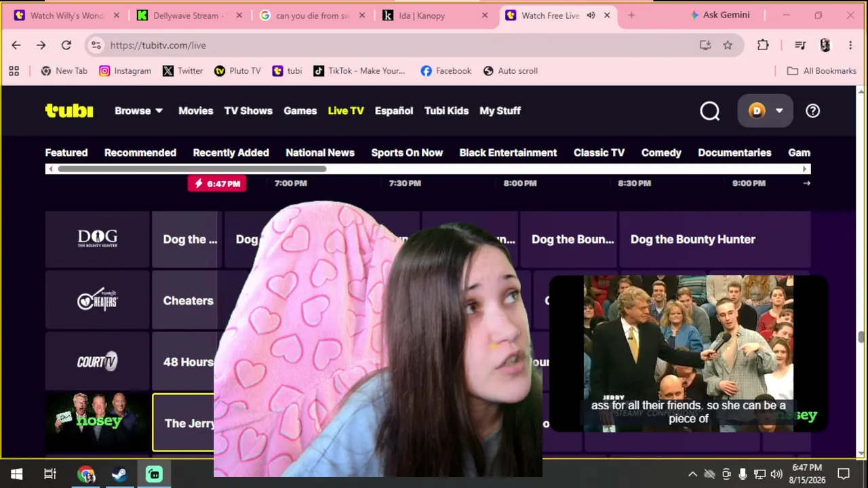868x488 pixels.
Task: Select the Nosey channel logo
Action: coord(98,422)
